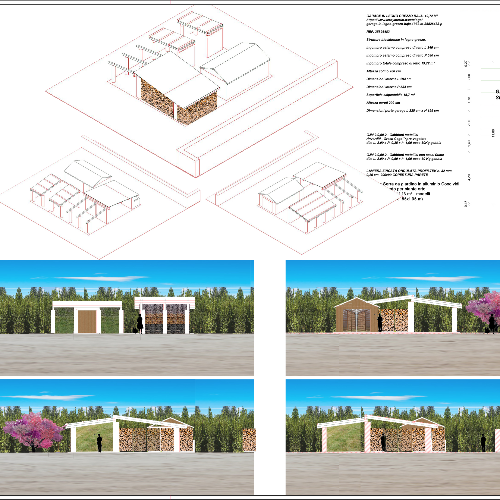
Task: Click the human silhouette in top-left rendering
Action: [139, 324]
